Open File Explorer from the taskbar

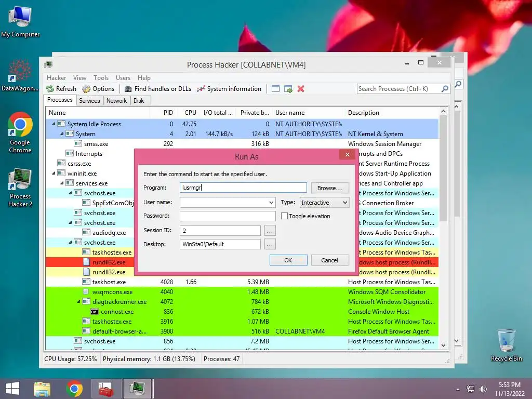[x=42, y=389]
